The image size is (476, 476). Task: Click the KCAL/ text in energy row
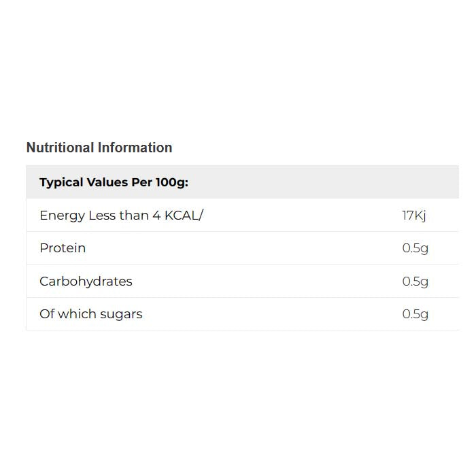pyautogui.click(x=184, y=216)
